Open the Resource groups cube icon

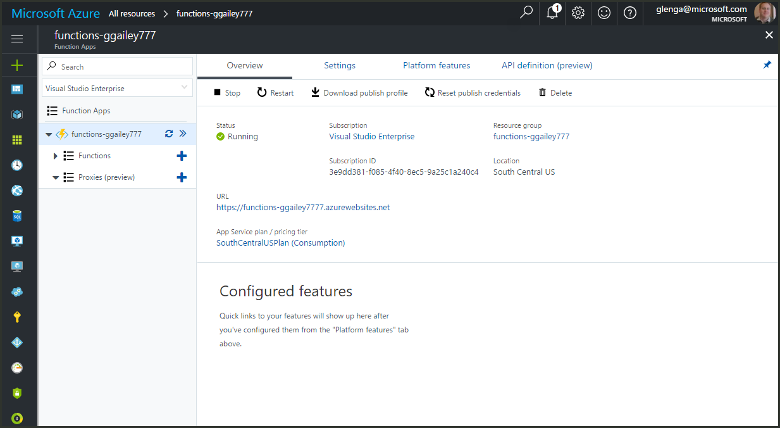click(17, 114)
